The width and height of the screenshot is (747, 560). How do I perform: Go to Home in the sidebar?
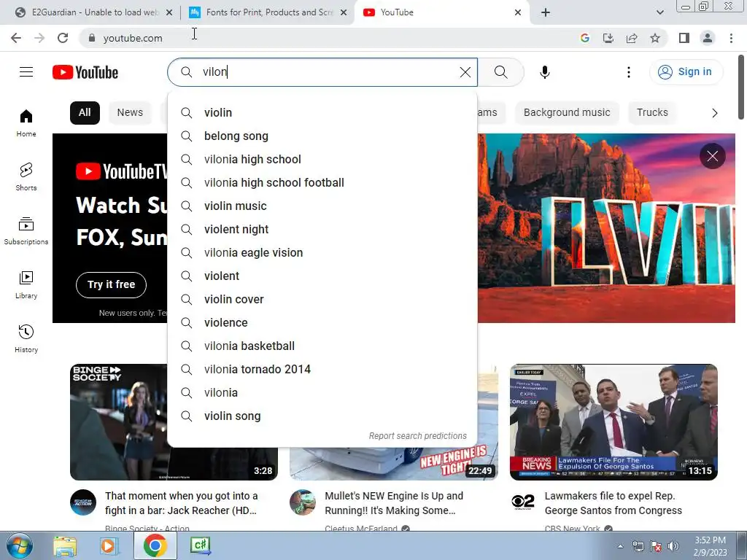[x=26, y=122]
